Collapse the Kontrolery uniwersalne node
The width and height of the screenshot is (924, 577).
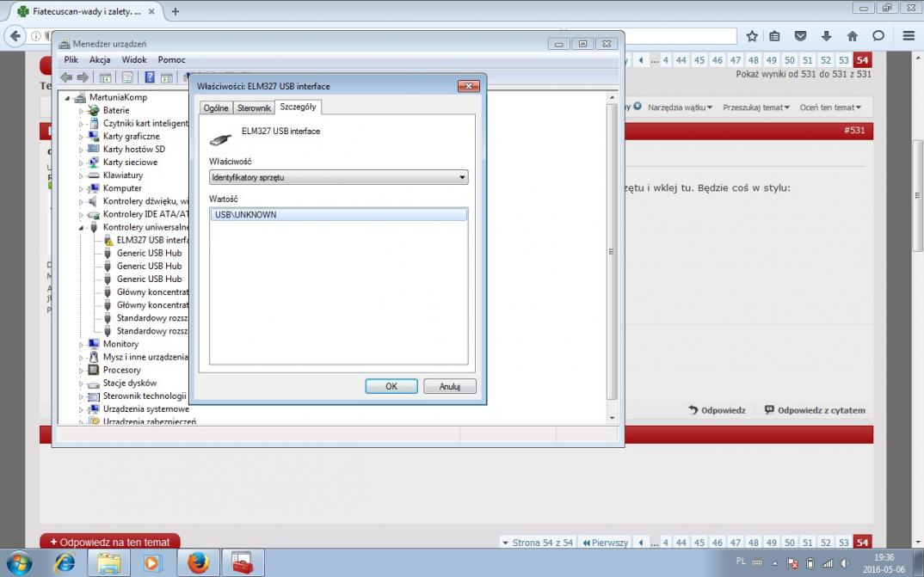coord(82,227)
